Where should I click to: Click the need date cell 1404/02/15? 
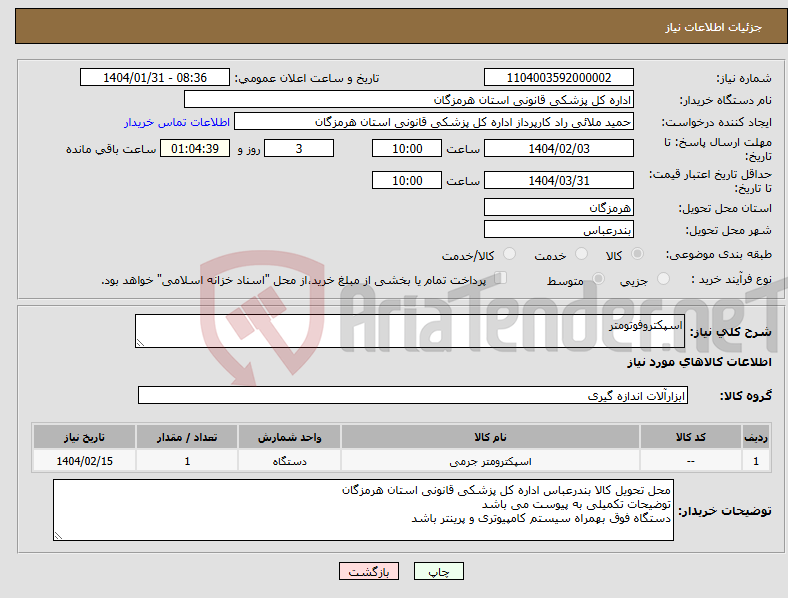tap(84, 460)
